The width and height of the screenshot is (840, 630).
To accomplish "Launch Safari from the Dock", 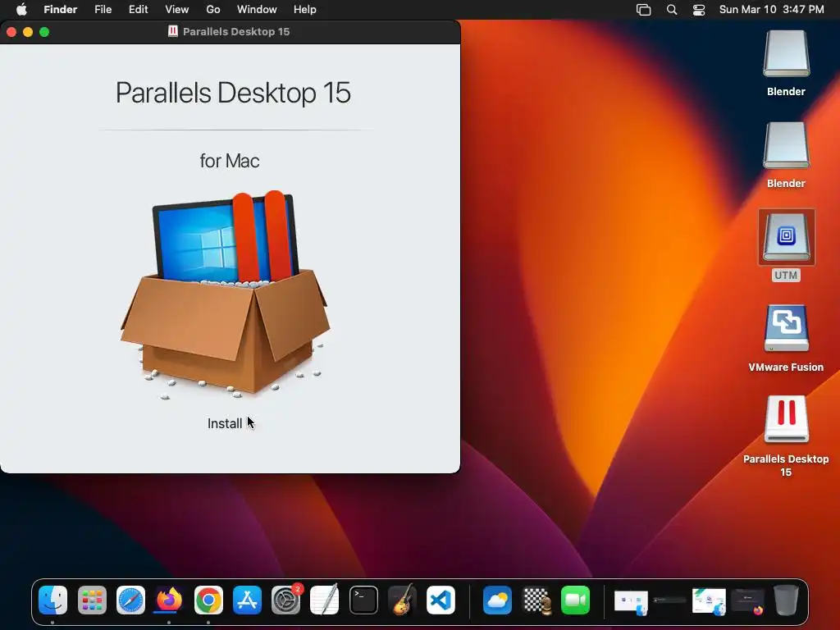I will click(130, 600).
